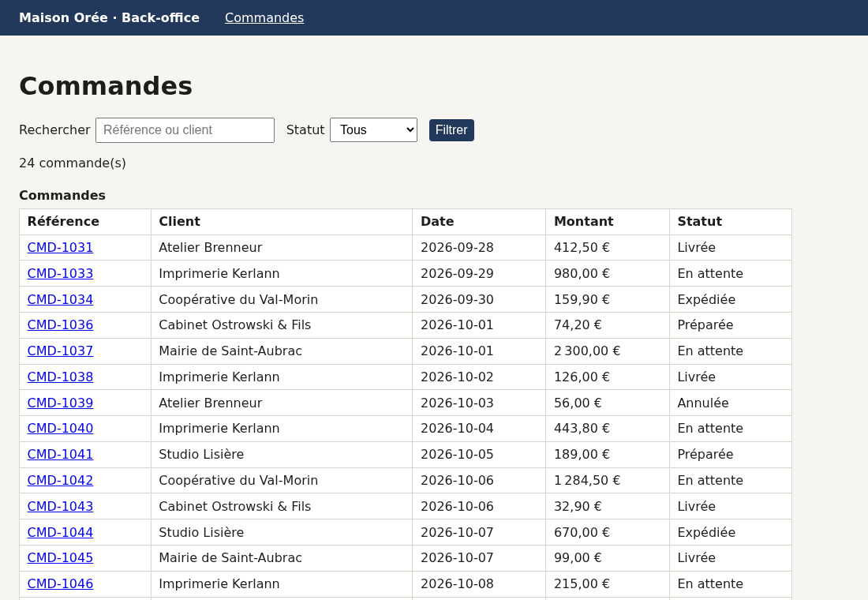Screen dimensions: 868x600
Task: Click date 2026-10-08
Action: point(457,584)
